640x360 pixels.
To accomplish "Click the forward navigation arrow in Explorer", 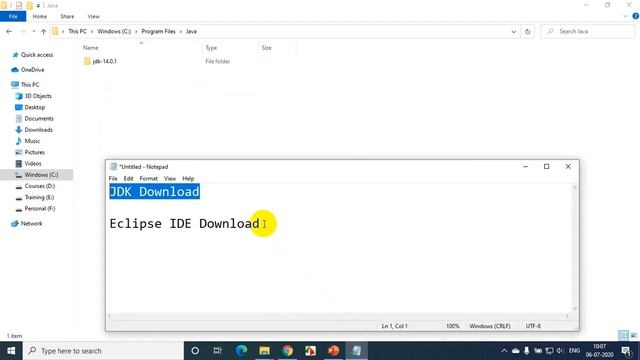I will 23,31.
